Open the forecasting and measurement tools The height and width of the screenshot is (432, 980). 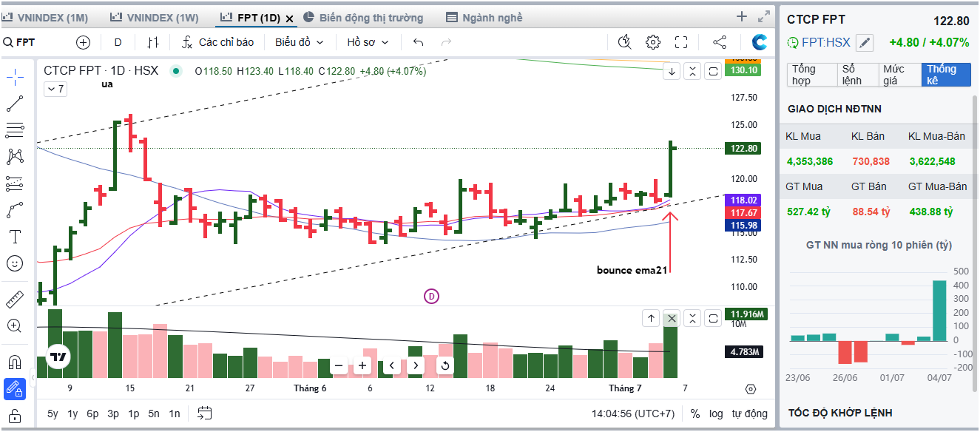click(15, 183)
